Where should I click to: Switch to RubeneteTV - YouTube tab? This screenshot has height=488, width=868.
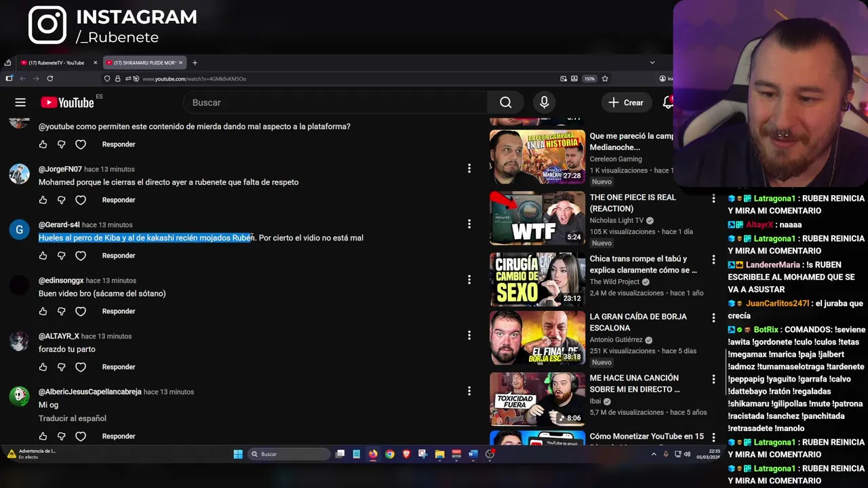[x=56, y=62]
